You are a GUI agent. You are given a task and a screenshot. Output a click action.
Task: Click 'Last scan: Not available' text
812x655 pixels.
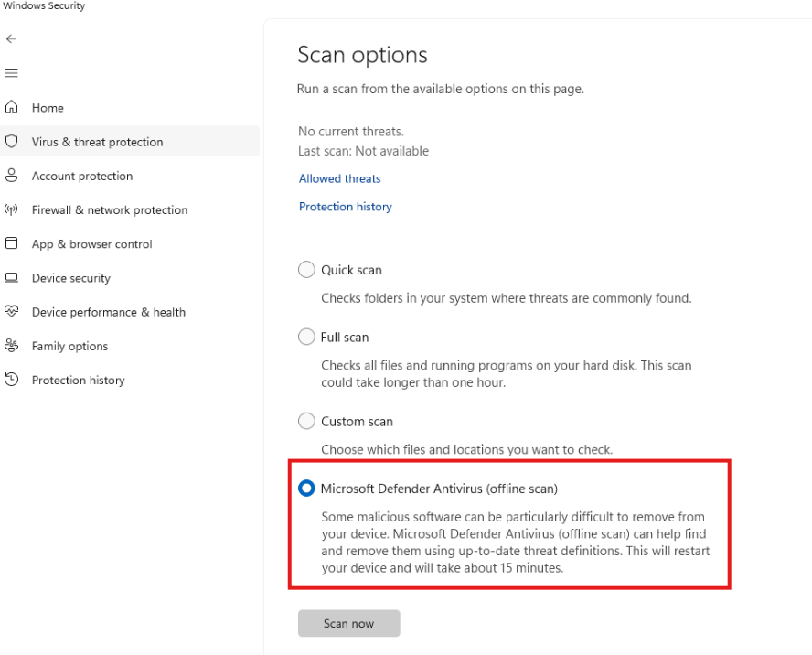coord(364,151)
